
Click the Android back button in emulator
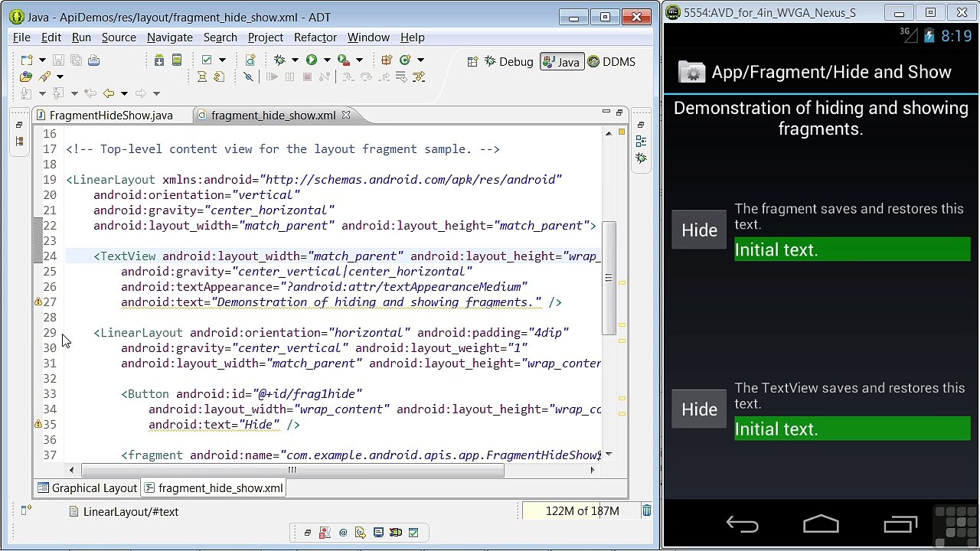click(742, 525)
